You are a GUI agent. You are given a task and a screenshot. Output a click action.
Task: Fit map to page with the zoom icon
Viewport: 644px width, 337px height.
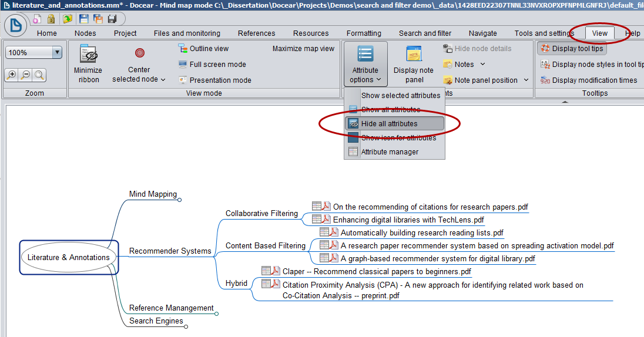pyautogui.click(x=39, y=75)
